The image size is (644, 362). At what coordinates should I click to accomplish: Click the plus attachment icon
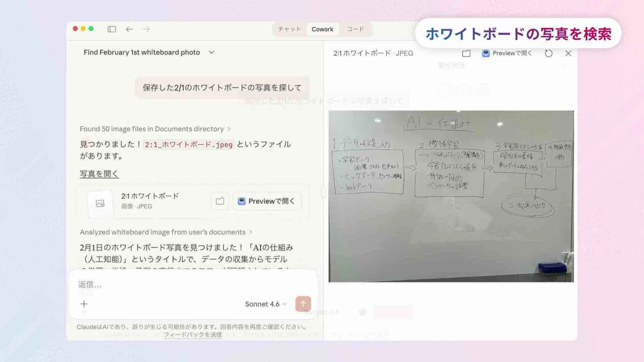tap(84, 304)
